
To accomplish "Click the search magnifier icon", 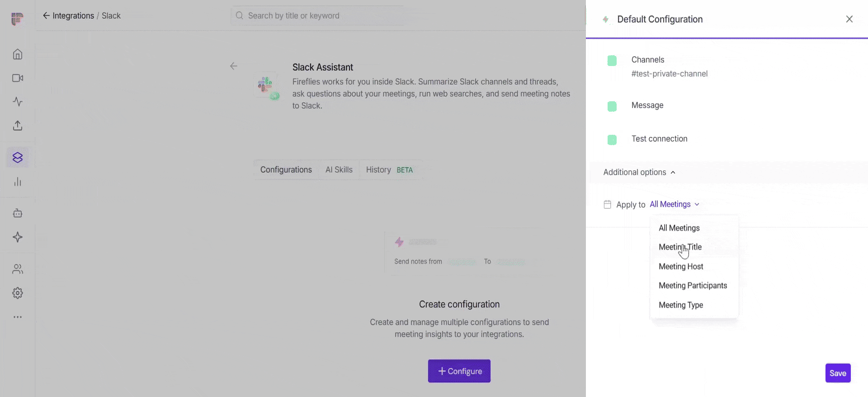I will (240, 15).
